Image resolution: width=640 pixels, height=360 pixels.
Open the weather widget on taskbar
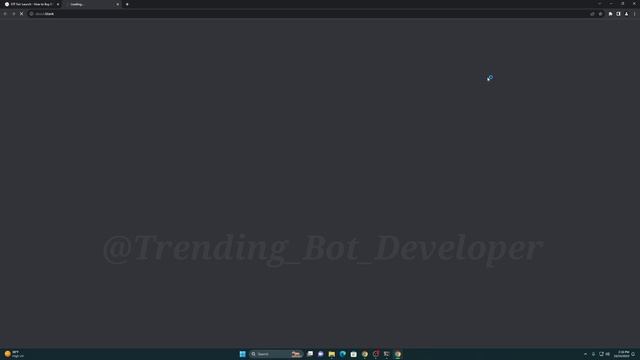[14, 354]
